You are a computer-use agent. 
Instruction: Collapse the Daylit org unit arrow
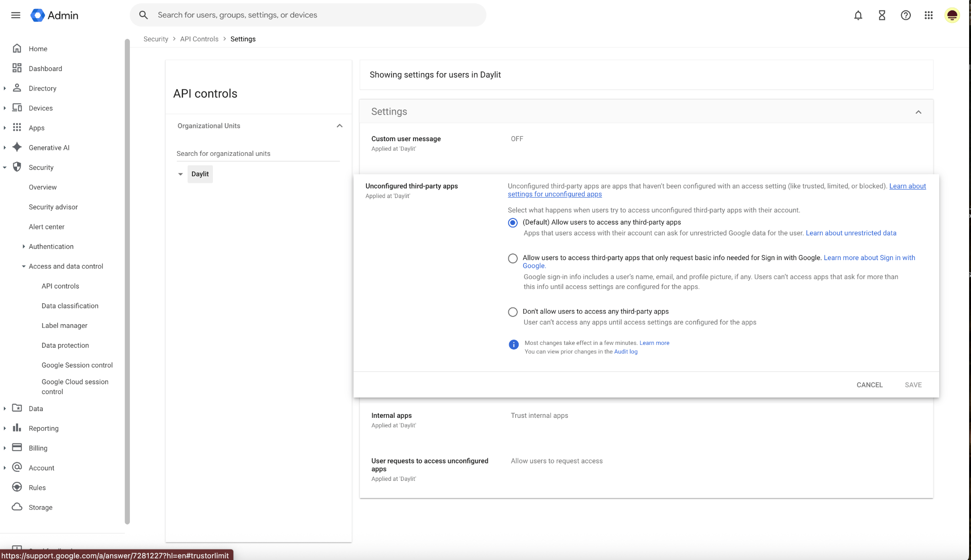(180, 174)
